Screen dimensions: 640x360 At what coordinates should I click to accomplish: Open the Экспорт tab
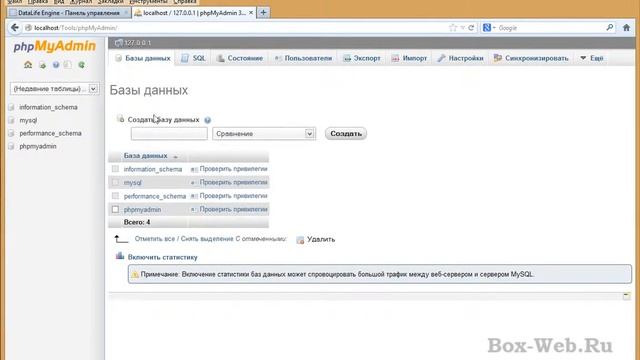(362, 58)
